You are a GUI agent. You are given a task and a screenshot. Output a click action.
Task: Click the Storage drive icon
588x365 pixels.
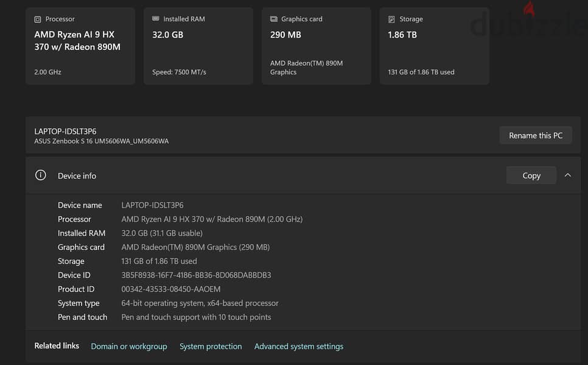point(391,19)
